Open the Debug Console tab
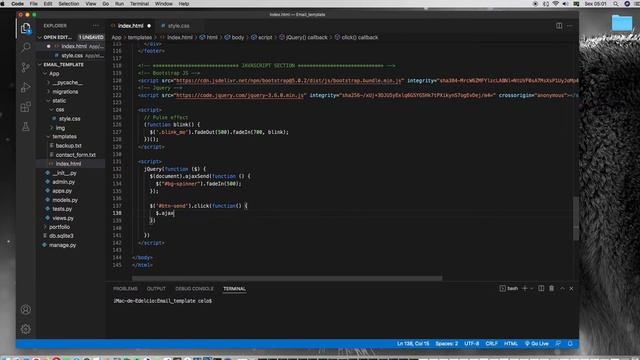The height and width of the screenshot is (360, 640). point(194,289)
